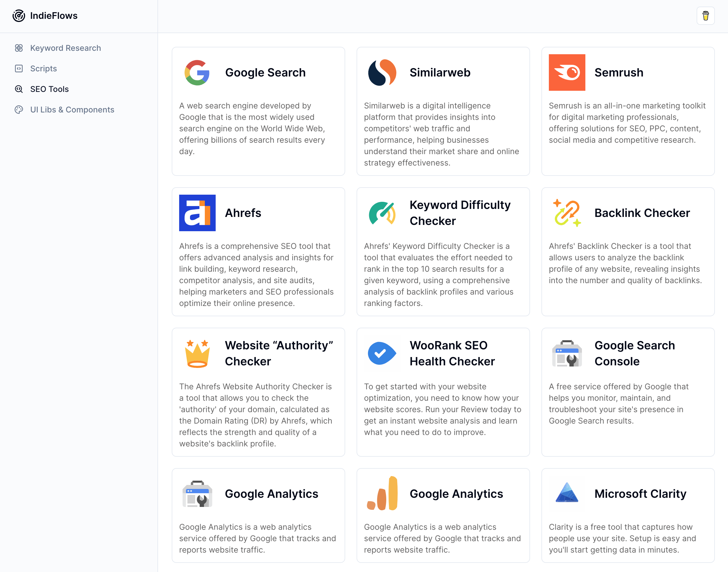Screen dimensions: 728x572
Task: Open WooRank SEO Health Checker title
Action: point(452,353)
